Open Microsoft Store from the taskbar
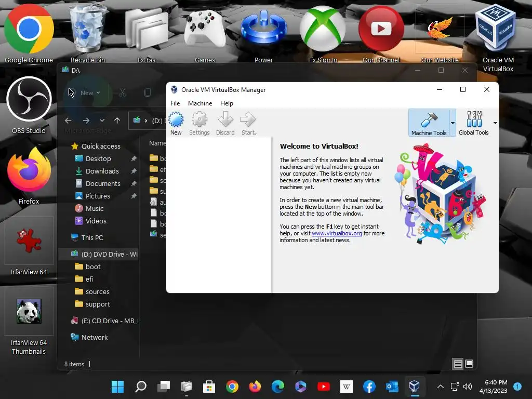The image size is (532, 399). pyautogui.click(x=209, y=387)
